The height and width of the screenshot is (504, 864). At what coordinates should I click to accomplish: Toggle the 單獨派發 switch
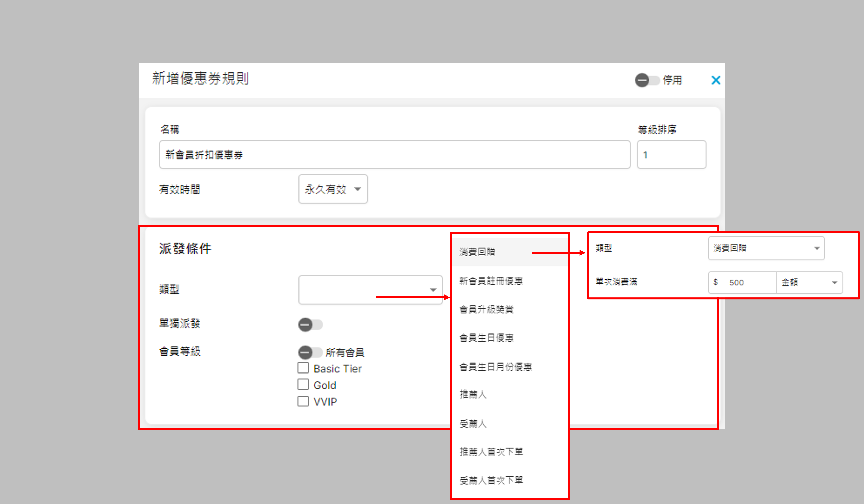click(310, 324)
